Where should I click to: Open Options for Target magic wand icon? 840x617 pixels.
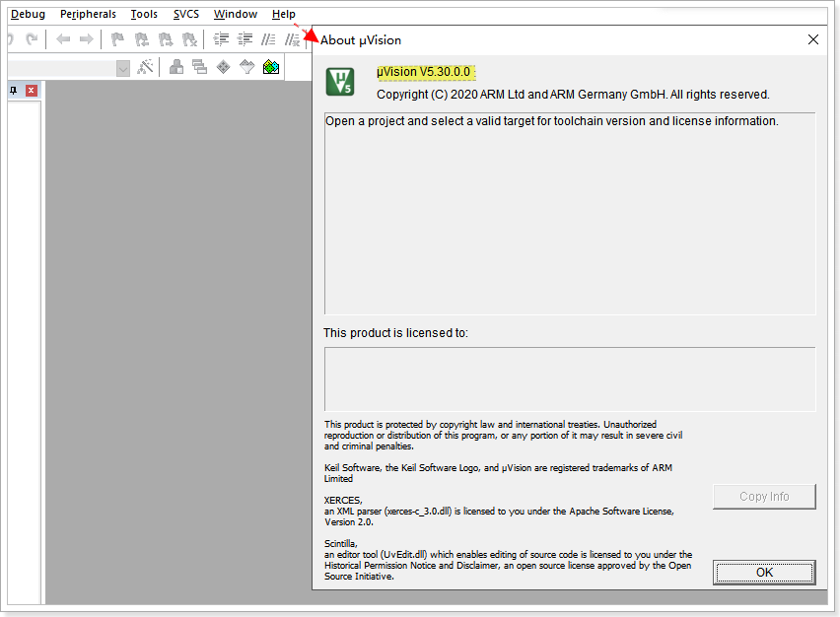pyautogui.click(x=145, y=67)
